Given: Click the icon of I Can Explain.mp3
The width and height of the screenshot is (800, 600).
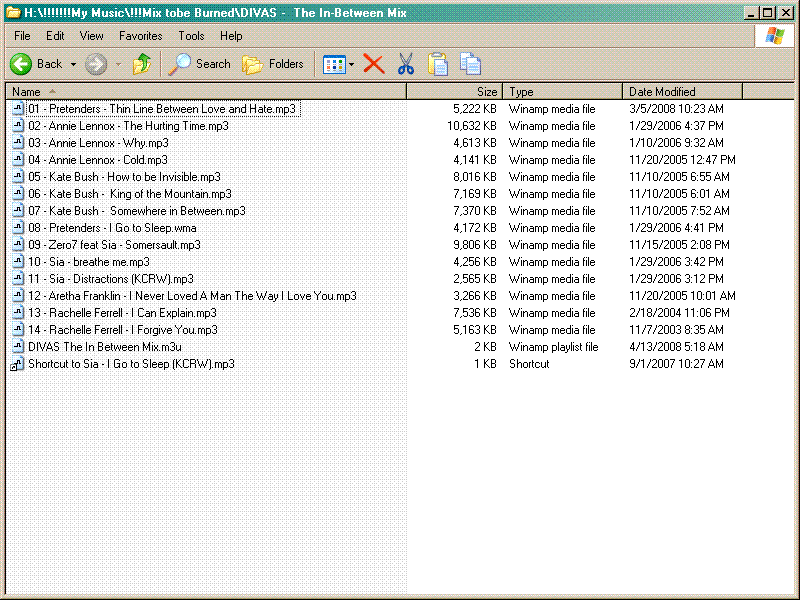Looking at the screenshot, I should [18, 313].
